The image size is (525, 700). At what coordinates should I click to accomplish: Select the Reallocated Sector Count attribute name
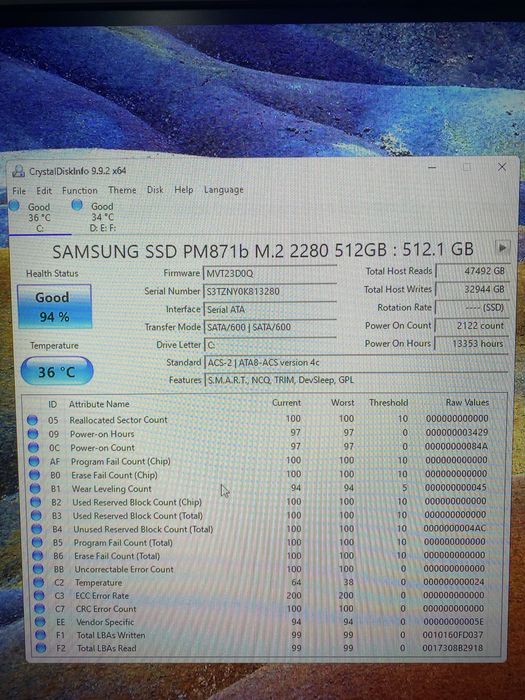point(118,420)
